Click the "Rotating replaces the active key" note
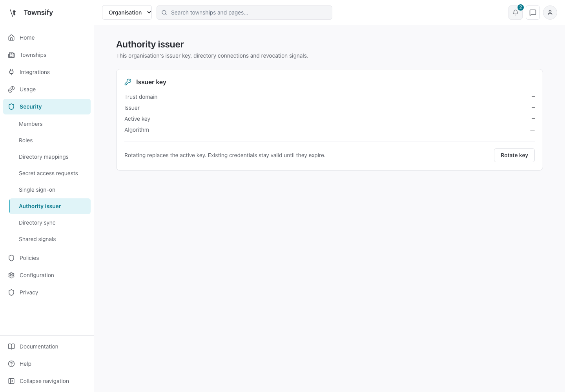 [225, 155]
